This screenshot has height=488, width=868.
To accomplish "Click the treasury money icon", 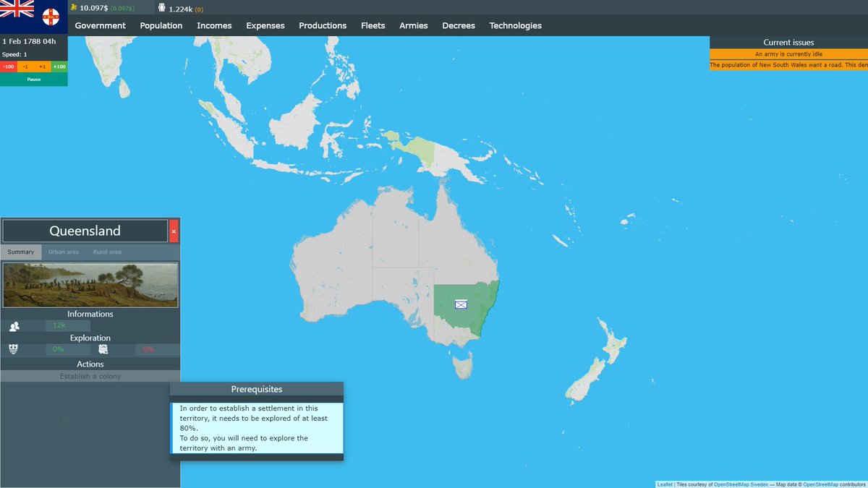I will [74, 7].
